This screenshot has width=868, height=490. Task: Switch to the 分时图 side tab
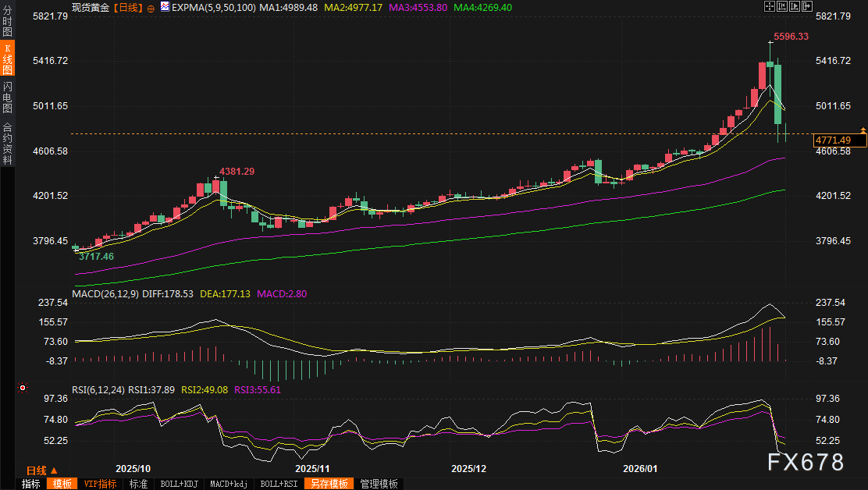[7, 21]
